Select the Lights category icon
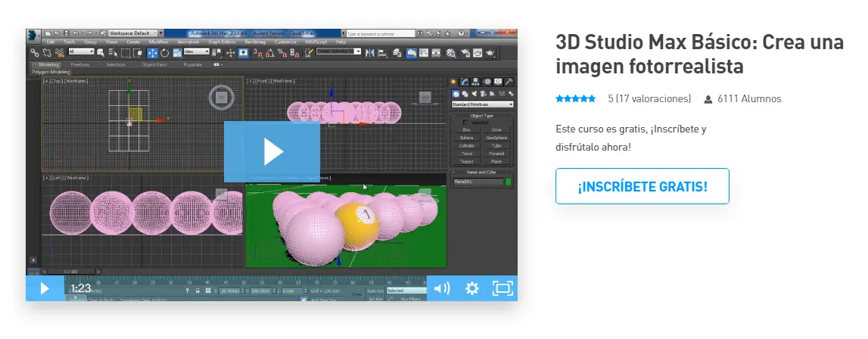This screenshot has width=868, height=339. coord(474,94)
